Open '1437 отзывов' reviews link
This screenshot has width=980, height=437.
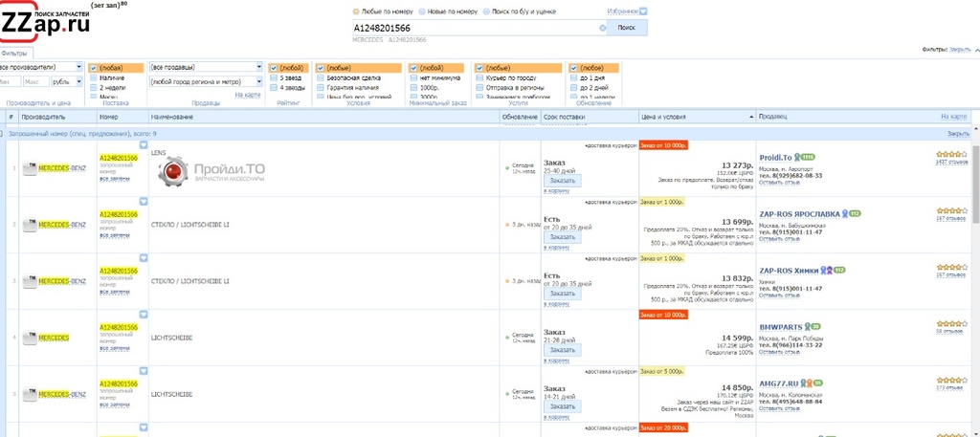[951, 162]
